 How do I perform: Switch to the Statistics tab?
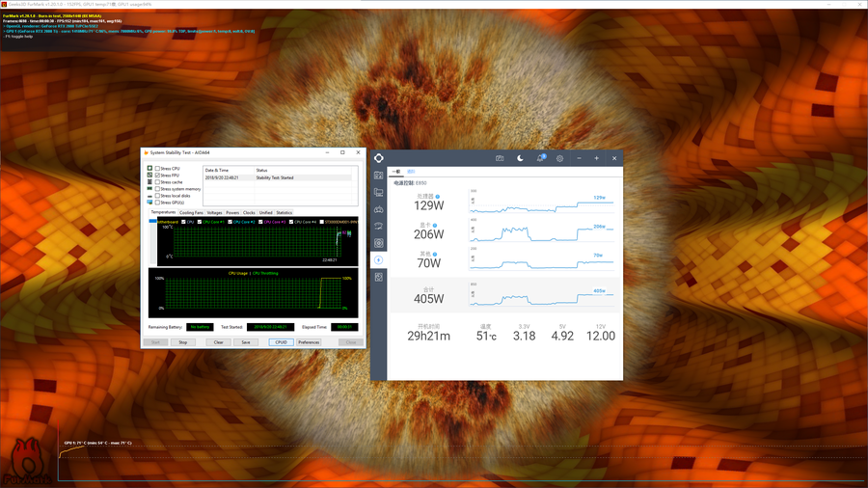pos(284,212)
